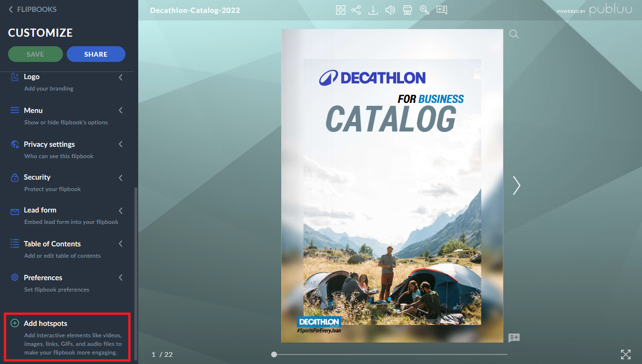Open the thumbnails grid view icon
642x364 pixels.
[341, 10]
